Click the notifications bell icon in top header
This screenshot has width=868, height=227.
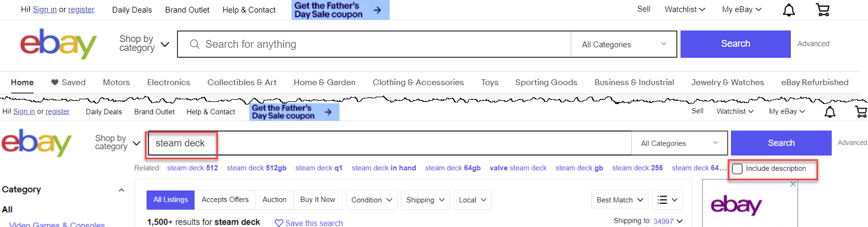click(x=789, y=10)
